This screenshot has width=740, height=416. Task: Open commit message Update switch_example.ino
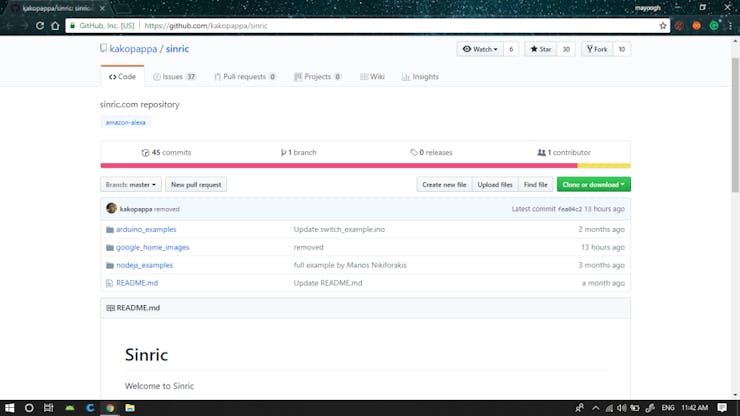coord(339,229)
